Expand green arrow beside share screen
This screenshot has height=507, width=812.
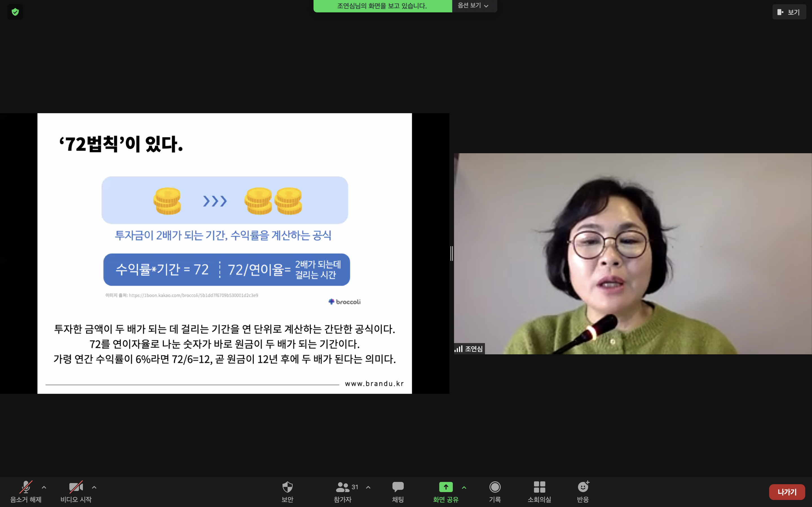pyautogui.click(x=464, y=487)
